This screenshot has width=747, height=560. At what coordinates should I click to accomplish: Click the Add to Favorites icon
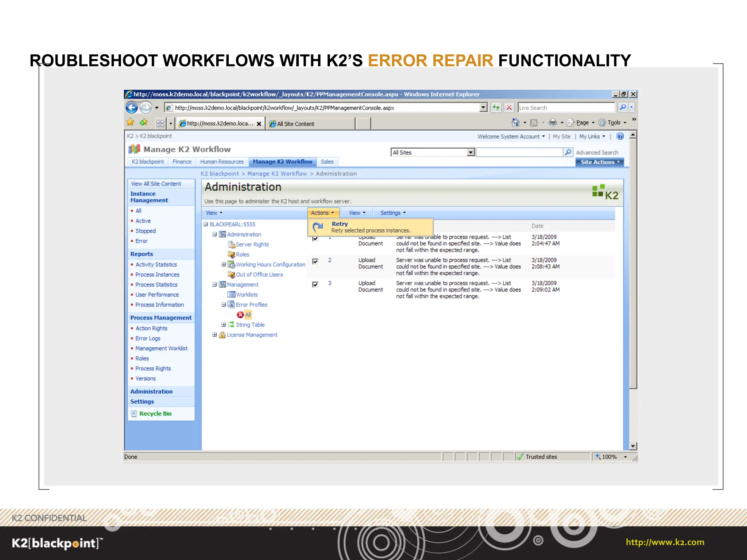[144, 122]
